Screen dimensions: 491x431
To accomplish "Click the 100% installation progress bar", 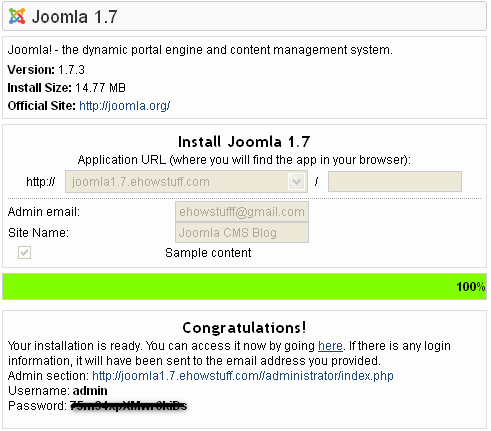I will pos(244,286).
